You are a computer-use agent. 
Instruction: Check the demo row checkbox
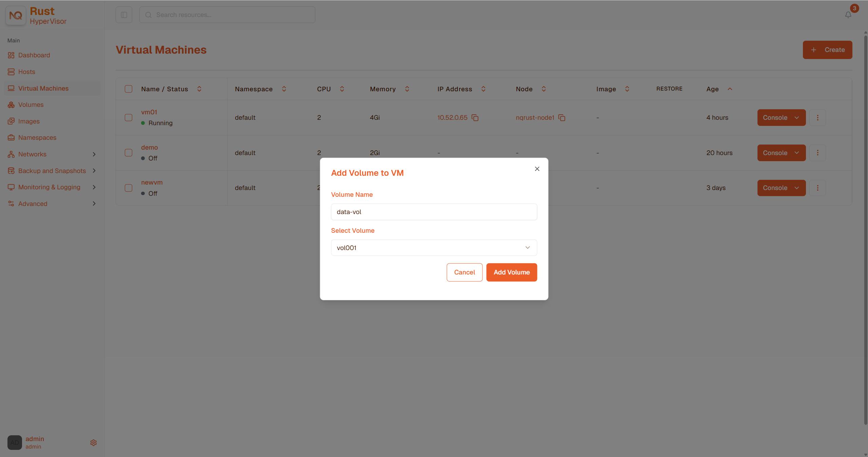click(129, 153)
